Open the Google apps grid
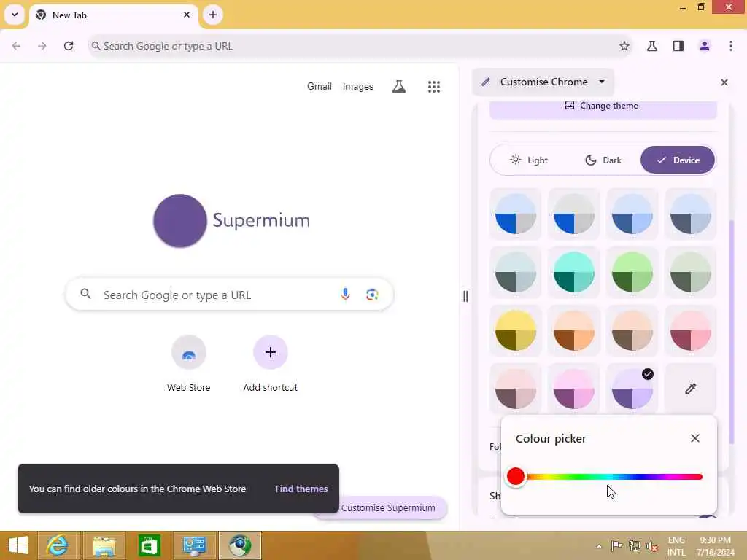The image size is (747, 560). [433, 87]
